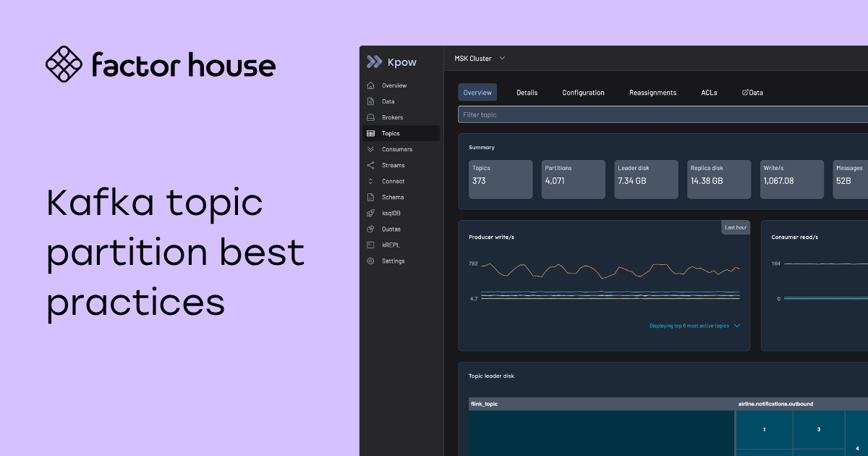Click the Topics table icon in sidebar
Viewport: 868px width, 456px height.
[x=370, y=133]
